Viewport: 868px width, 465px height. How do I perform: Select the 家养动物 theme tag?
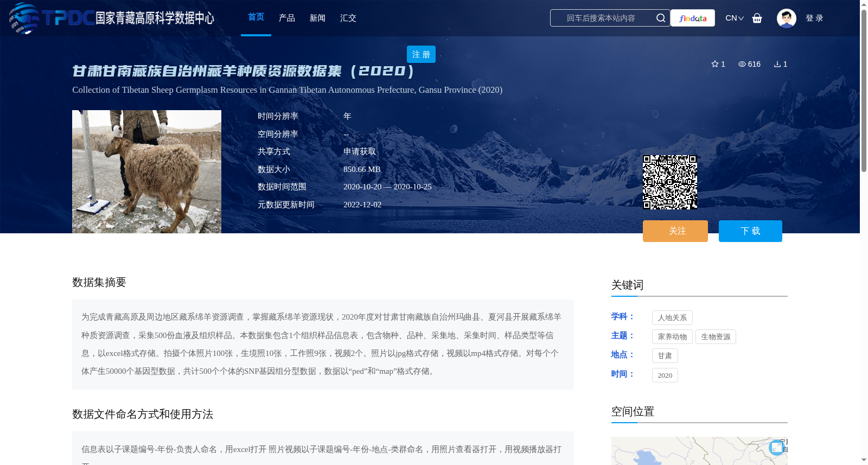click(x=672, y=336)
